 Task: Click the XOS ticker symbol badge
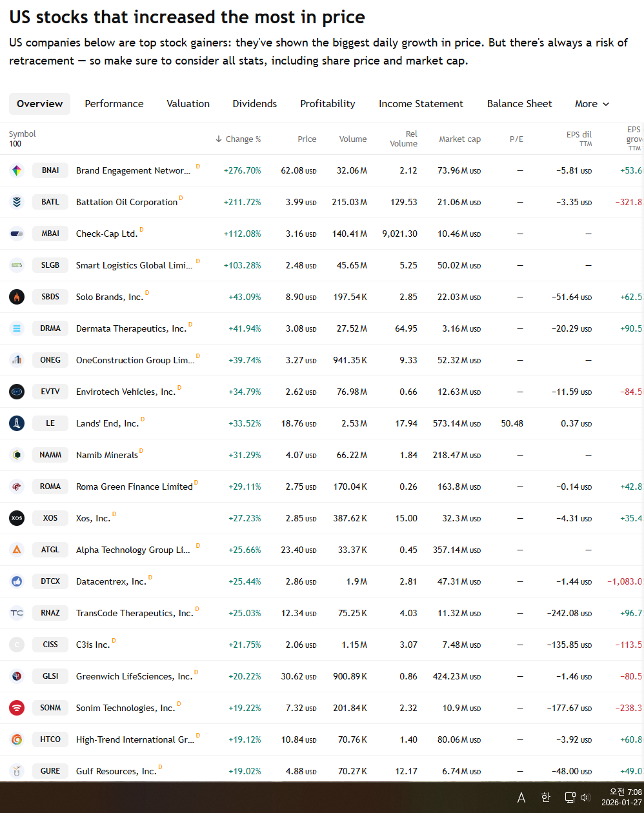[50, 518]
